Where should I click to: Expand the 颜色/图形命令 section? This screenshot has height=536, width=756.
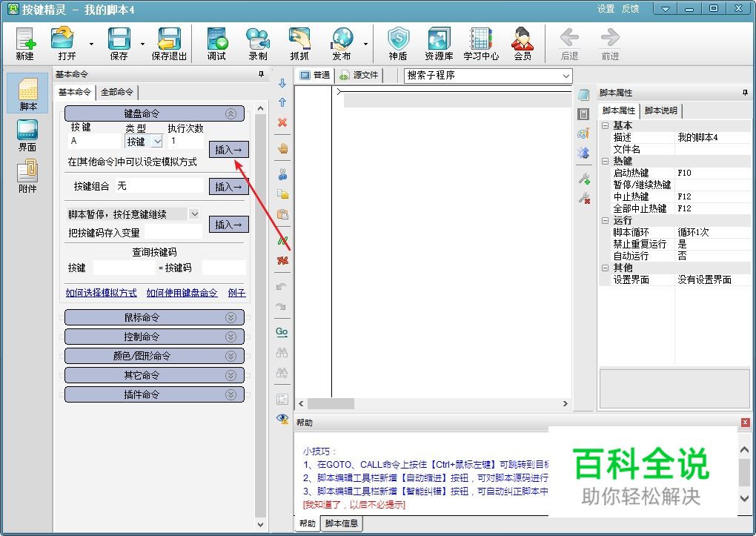231,356
